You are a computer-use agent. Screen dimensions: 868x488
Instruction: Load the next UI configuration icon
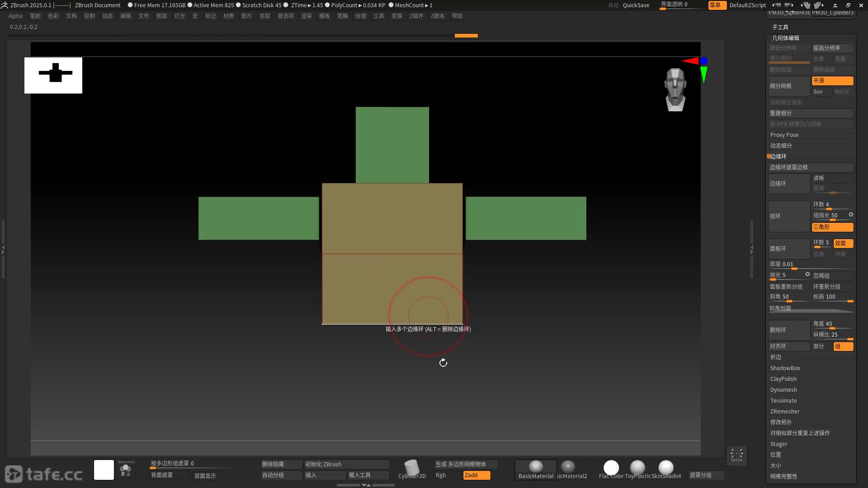pyautogui.click(x=819, y=5)
